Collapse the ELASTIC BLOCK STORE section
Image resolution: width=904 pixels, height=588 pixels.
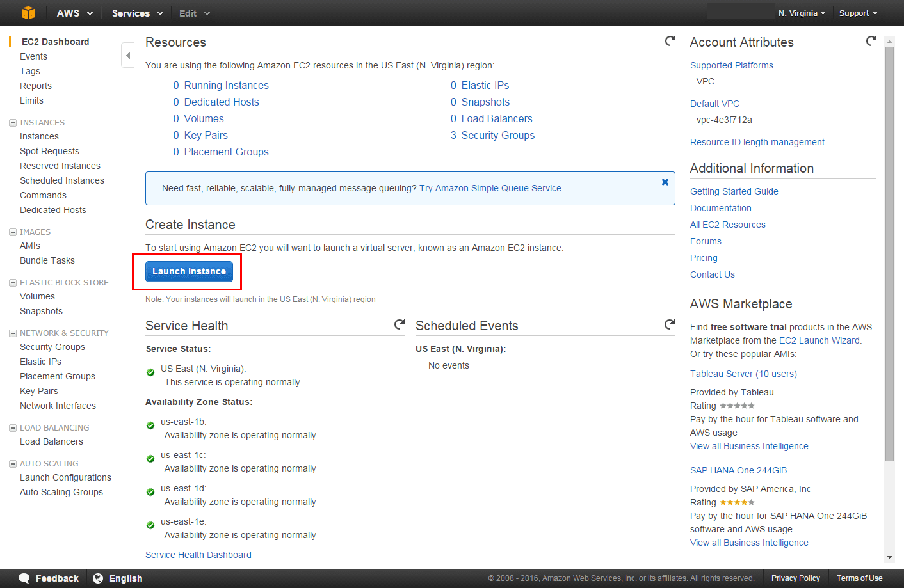point(13,283)
